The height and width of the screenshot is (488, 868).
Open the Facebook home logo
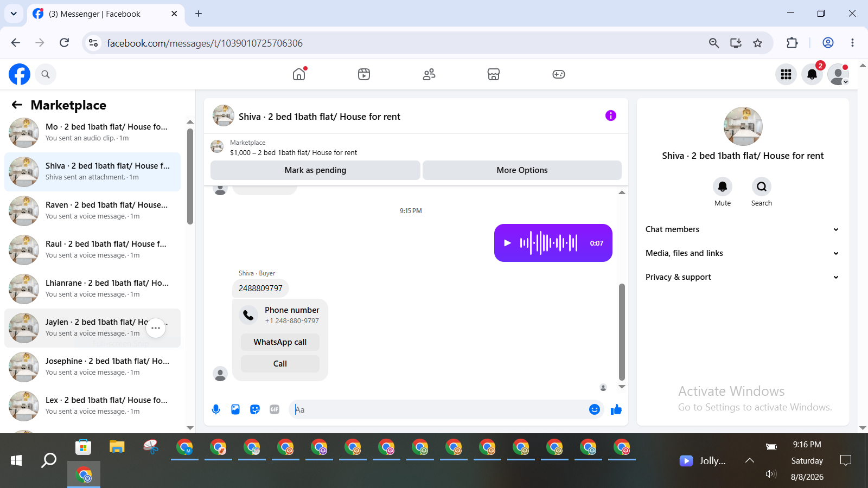(x=20, y=74)
